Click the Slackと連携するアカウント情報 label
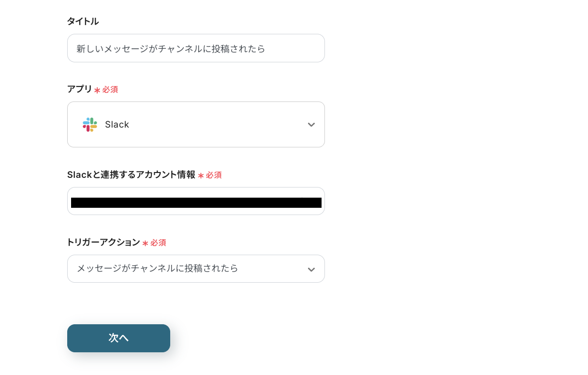The image size is (588, 375). click(132, 175)
